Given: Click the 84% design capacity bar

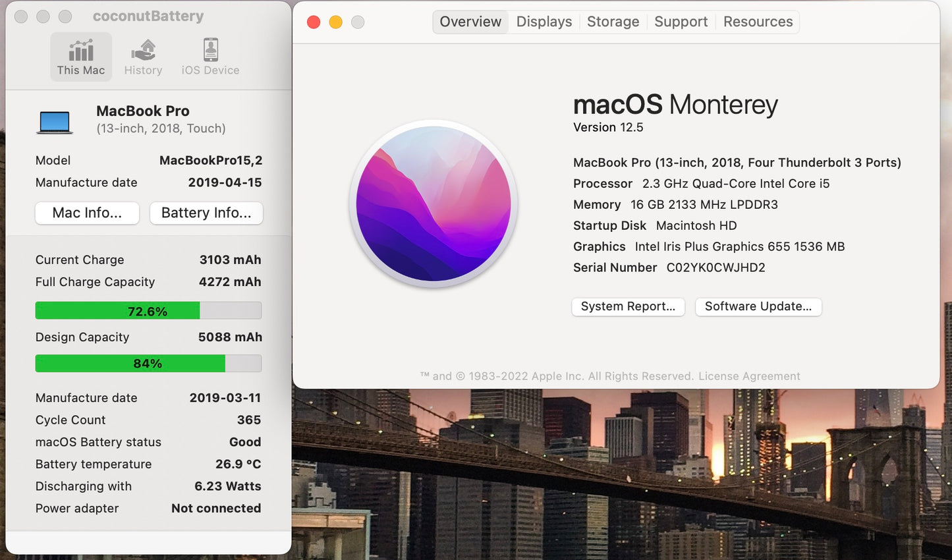Looking at the screenshot, I should pyautogui.click(x=148, y=364).
